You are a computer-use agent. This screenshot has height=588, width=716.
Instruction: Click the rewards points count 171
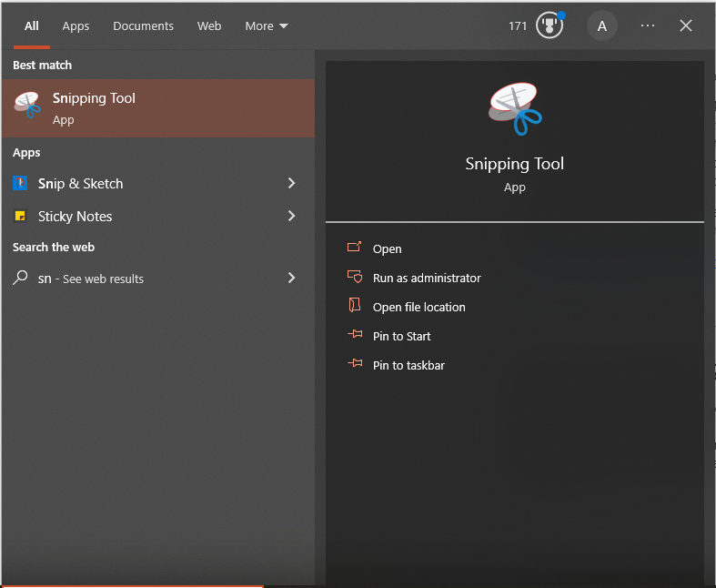518,26
